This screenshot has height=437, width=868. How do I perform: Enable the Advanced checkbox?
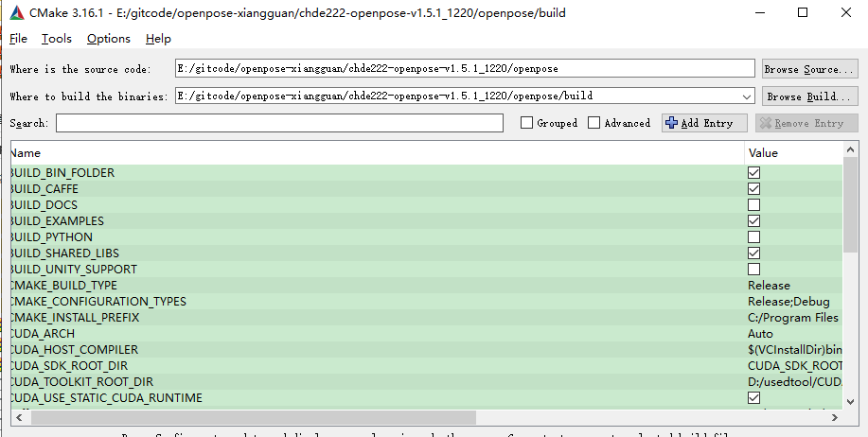click(594, 123)
